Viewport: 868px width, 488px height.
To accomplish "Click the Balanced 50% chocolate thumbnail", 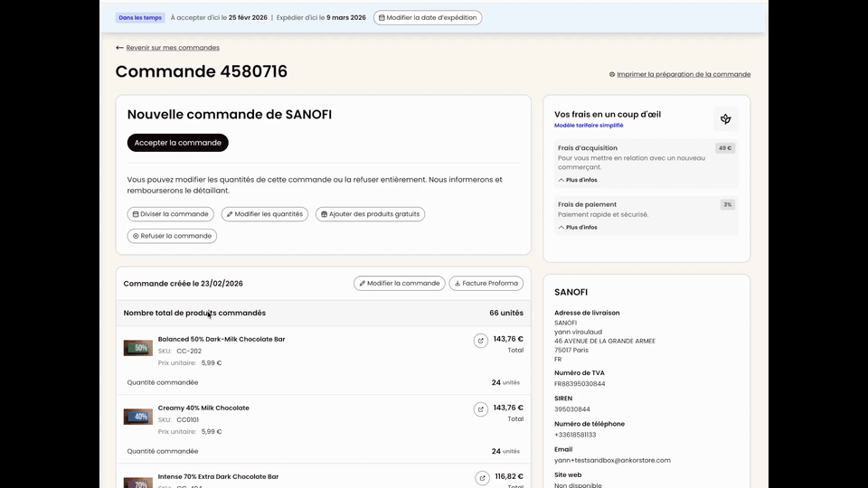I will (137, 348).
